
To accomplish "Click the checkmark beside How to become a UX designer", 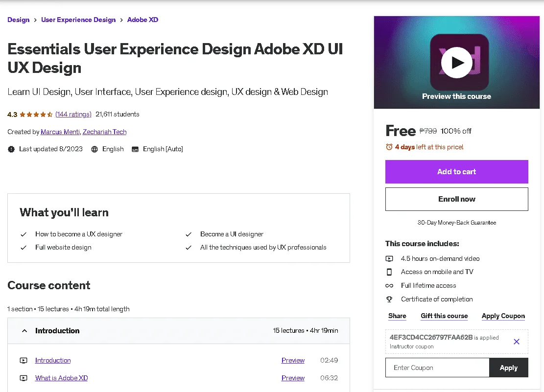I will coord(23,234).
